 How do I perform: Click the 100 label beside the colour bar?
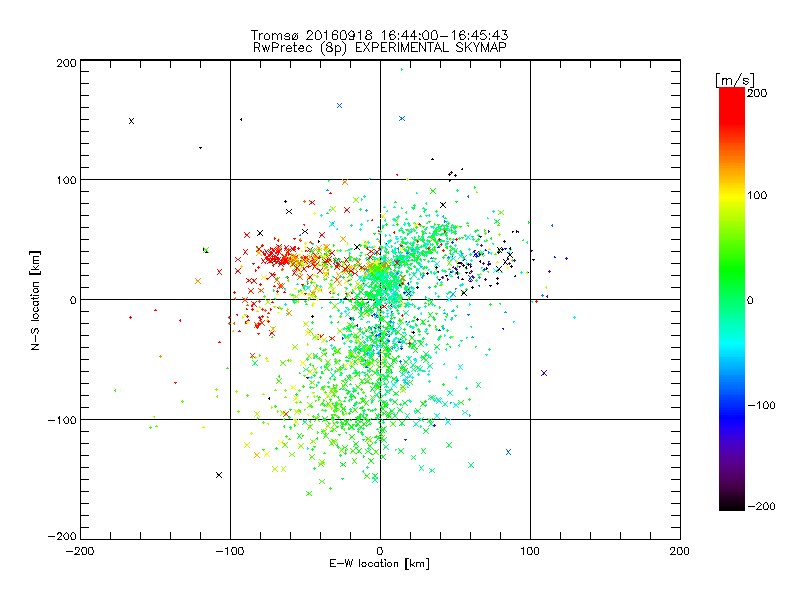(x=757, y=195)
